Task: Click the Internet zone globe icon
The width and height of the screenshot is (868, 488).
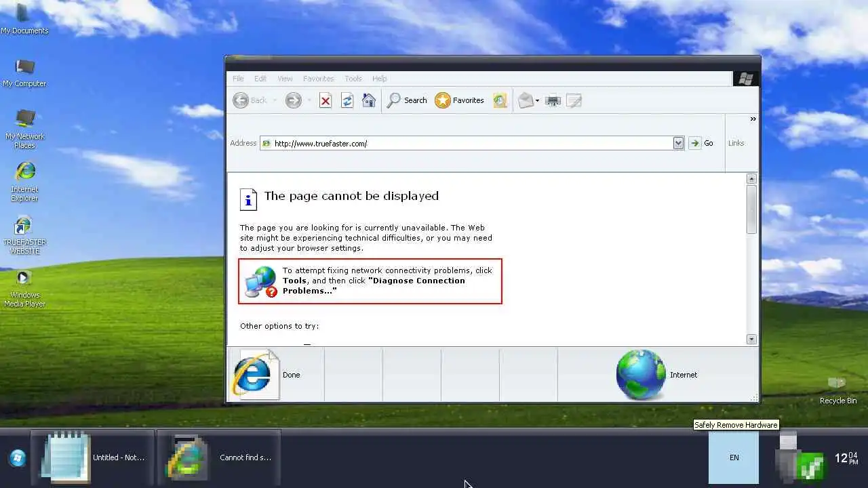Action: point(641,375)
